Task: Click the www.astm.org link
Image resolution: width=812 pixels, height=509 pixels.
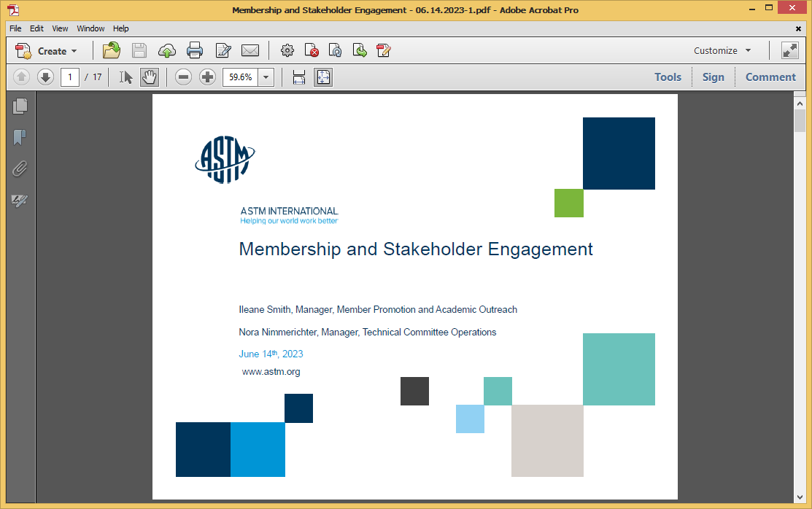Action: [271, 372]
